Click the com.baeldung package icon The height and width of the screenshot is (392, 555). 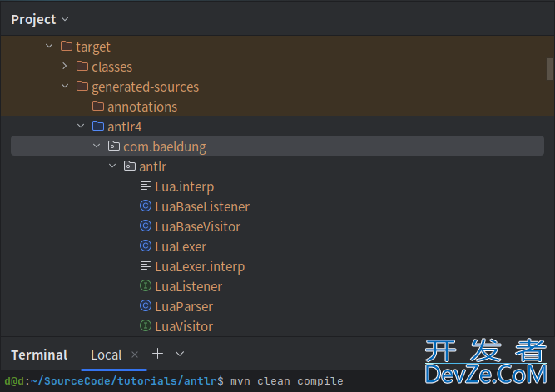(114, 146)
